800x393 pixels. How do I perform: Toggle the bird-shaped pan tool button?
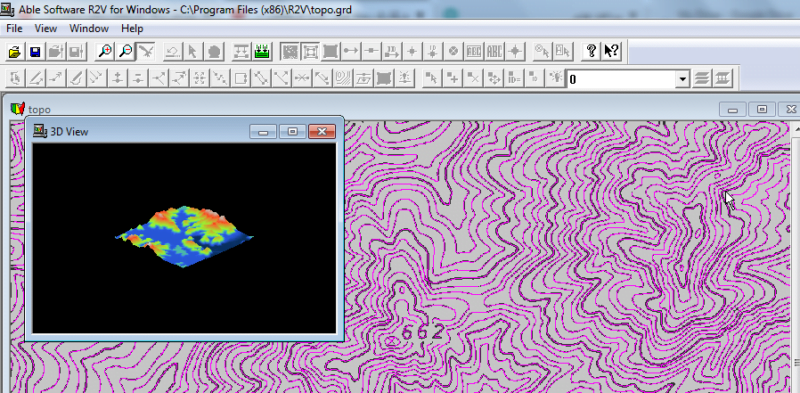[146, 51]
